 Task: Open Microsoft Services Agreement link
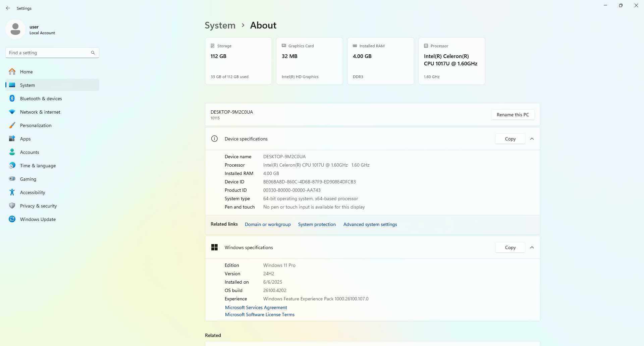tap(256, 307)
